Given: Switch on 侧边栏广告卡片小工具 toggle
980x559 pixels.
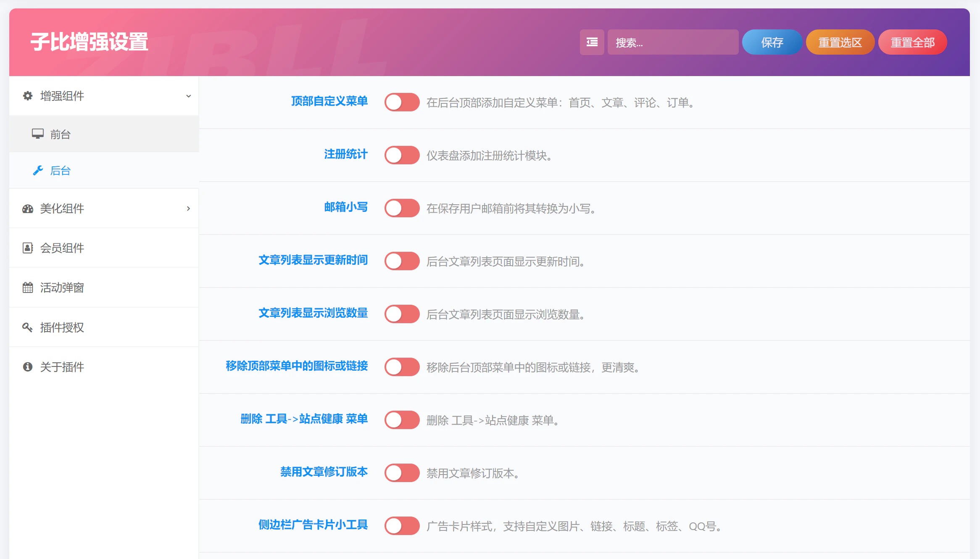Looking at the screenshot, I should [402, 526].
